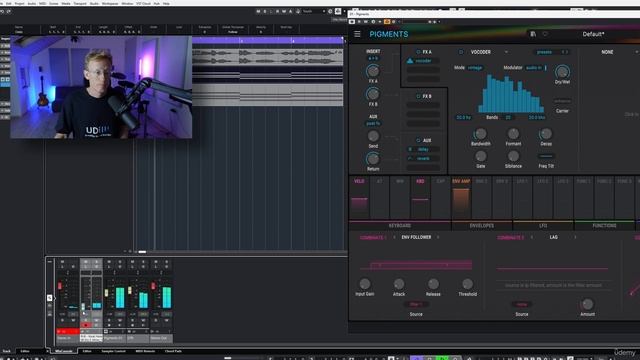Click the Dry/Wet knob
The height and width of the screenshot is (360, 640).
tap(562, 72)
